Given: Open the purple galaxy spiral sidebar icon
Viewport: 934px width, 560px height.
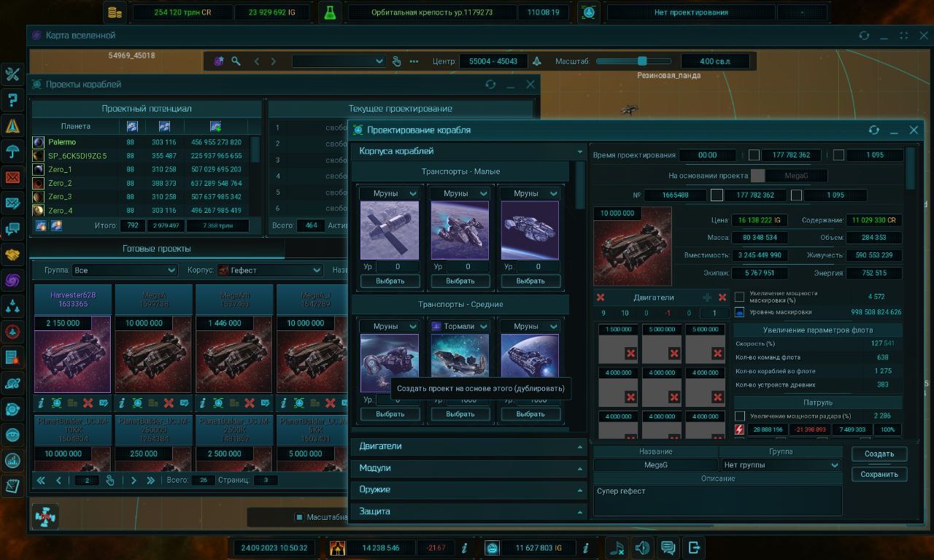Looking at the screenshot, I should coord(12,280).
